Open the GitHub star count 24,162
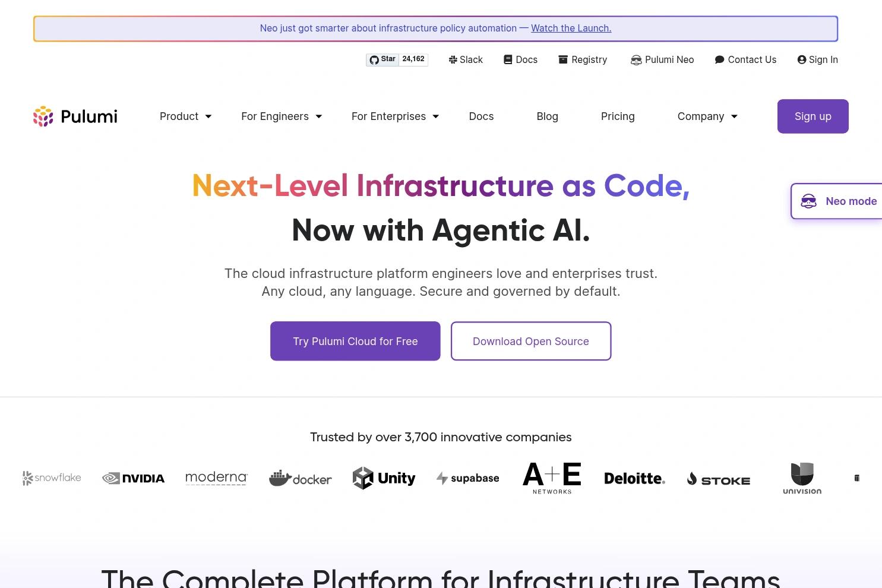 413,59
